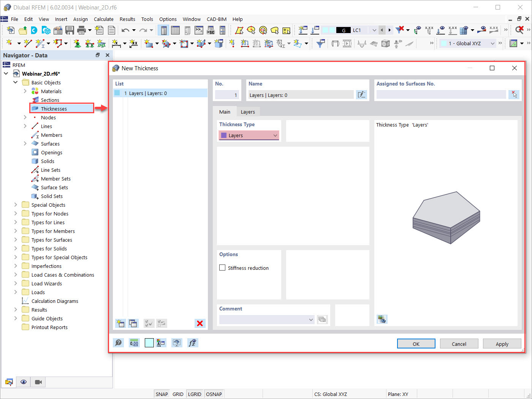Viewport: 532px width, 399px height.
Task: Save the model with floppy disk icon
Action: click(70, 30)
